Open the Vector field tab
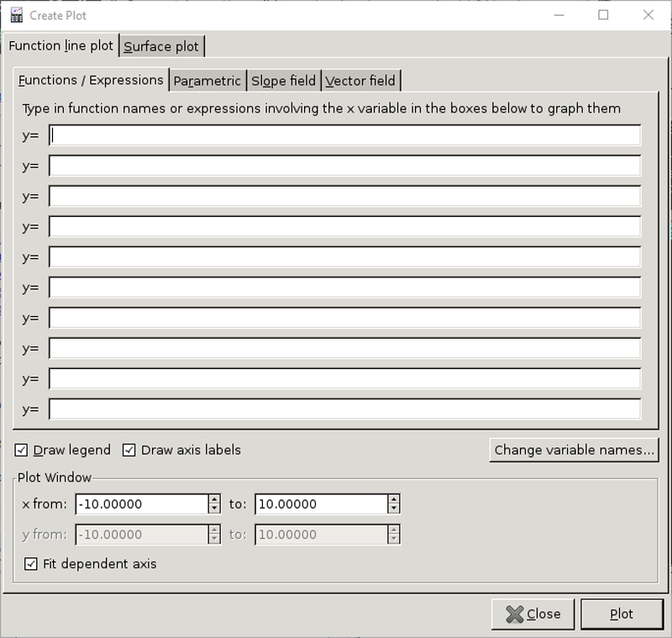 click(360, 80)
